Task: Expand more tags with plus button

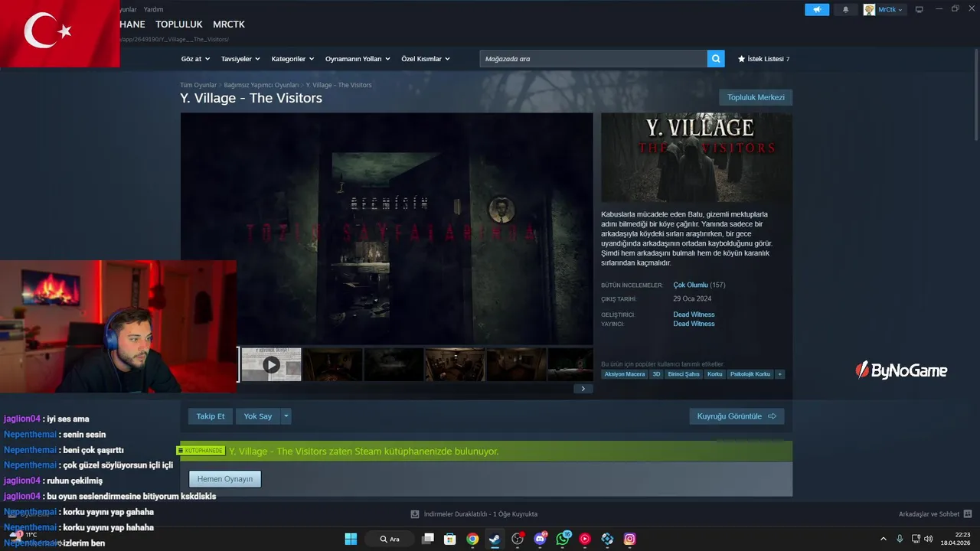Action: coord(779,374)
